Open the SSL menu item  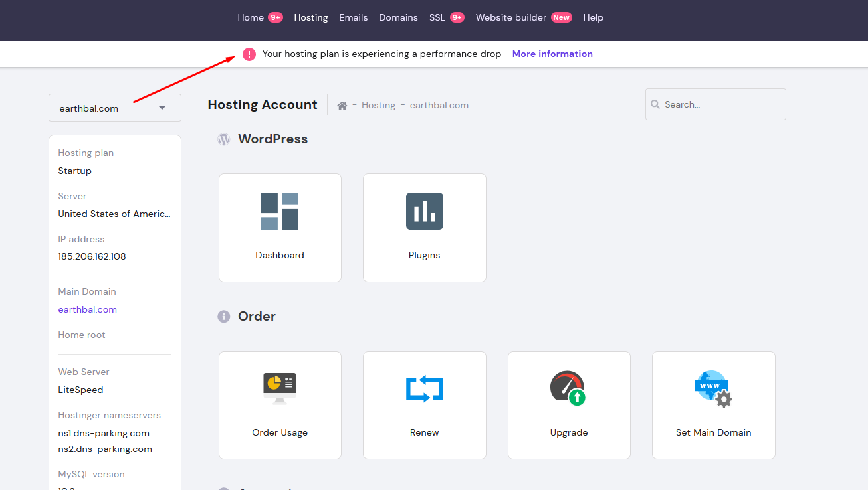click(x=437, y=18)
